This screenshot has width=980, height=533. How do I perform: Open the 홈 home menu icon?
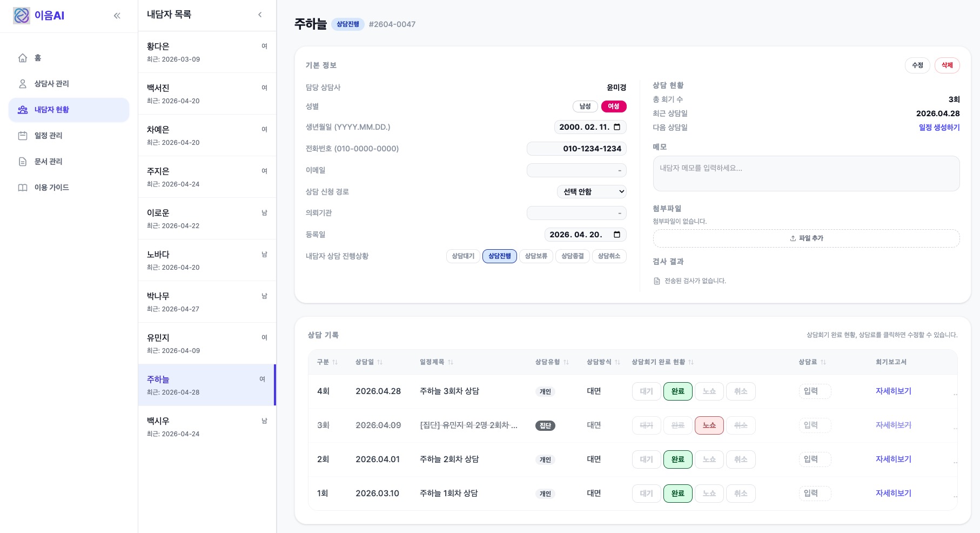pyautogui.click(x=22, y=58)
